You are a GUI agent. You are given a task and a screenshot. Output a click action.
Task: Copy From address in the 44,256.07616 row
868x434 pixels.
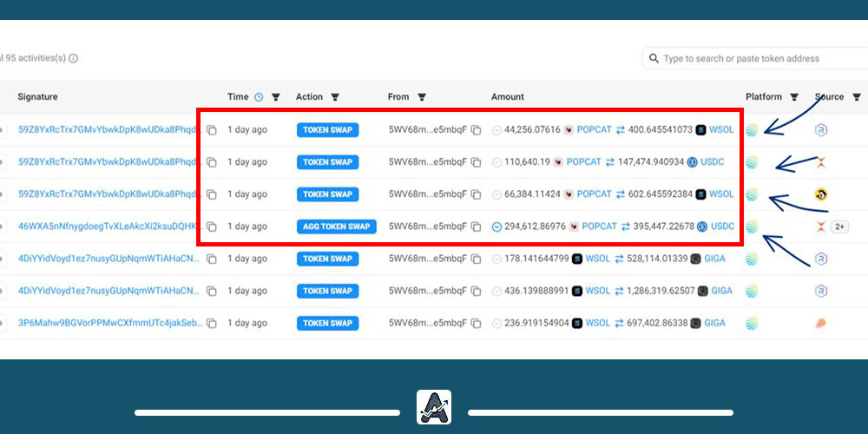476,130
